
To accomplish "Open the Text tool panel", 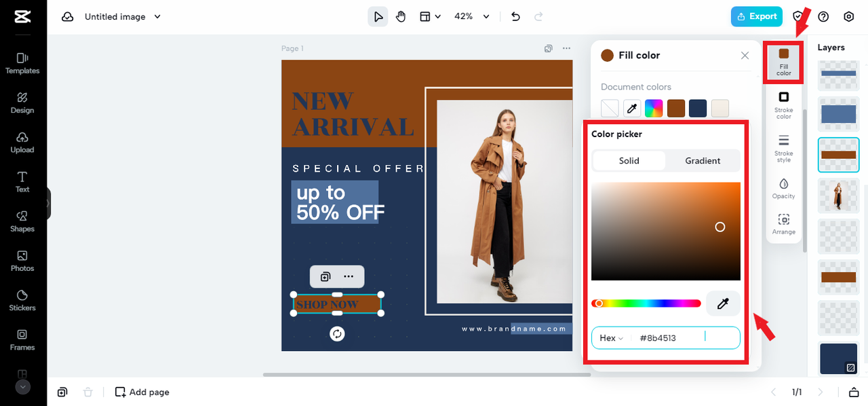I will pyautogui.click(x=22, y=181).
